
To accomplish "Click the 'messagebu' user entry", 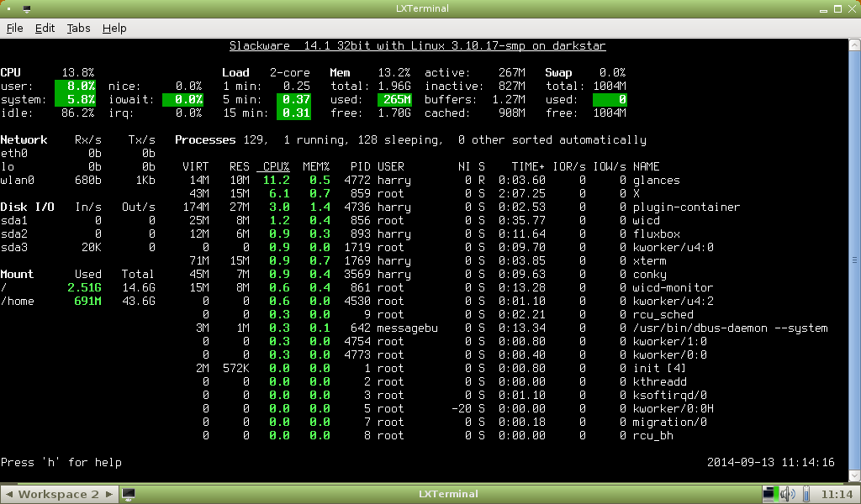I will click(408, 328).
